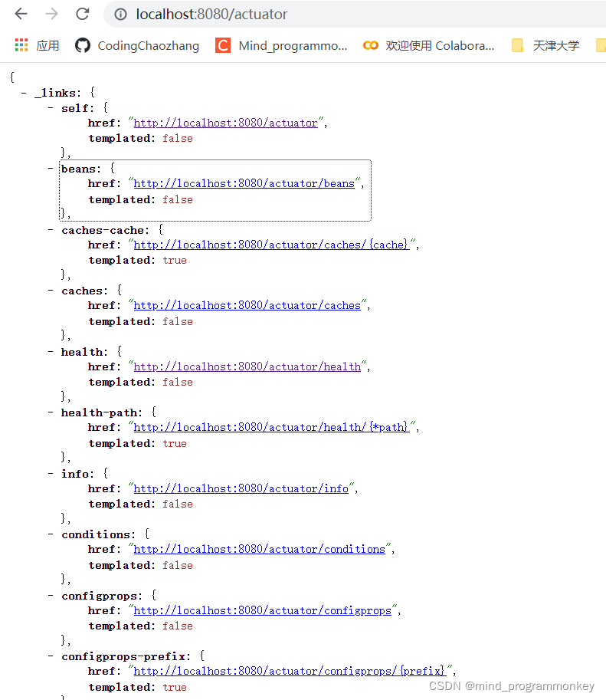Image resolution: width=606 pixels, height=700 pixels.
Task: Collapse the health JSON node
Action: click(51, 352)
